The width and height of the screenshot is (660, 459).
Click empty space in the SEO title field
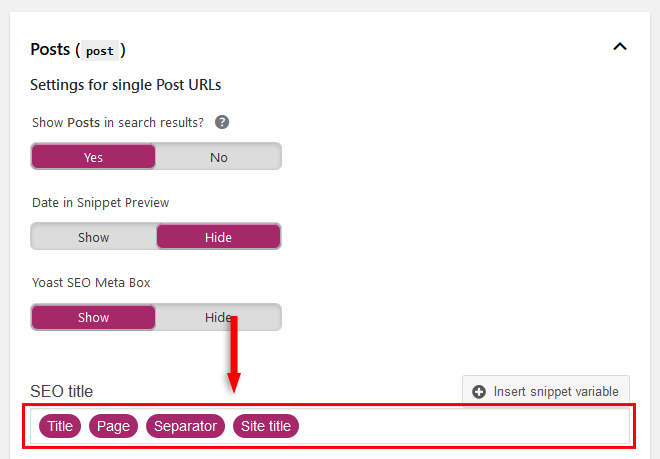463,426
